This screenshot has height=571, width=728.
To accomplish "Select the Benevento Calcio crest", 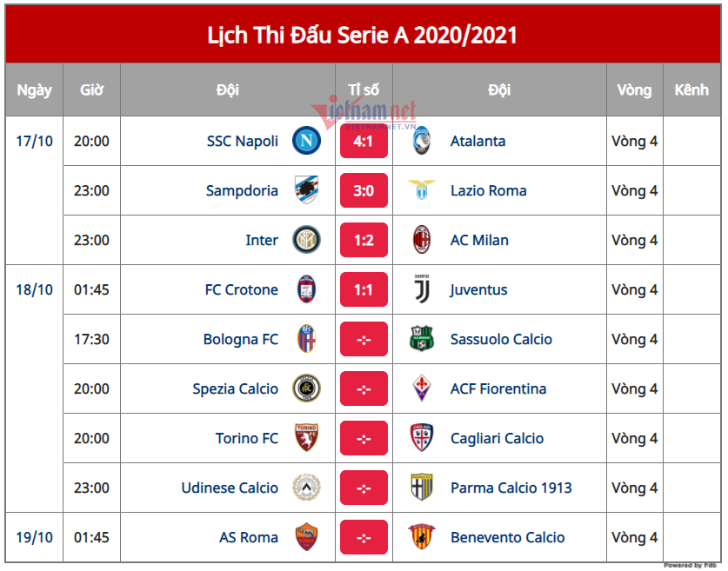I will click(x=422, y=537).
